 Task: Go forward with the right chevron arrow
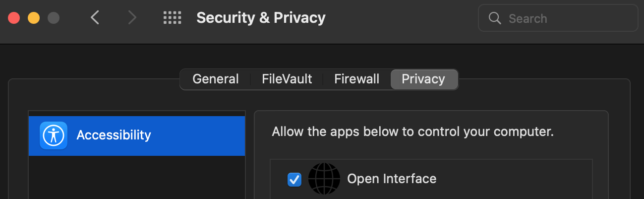click(x=132, y=18)
